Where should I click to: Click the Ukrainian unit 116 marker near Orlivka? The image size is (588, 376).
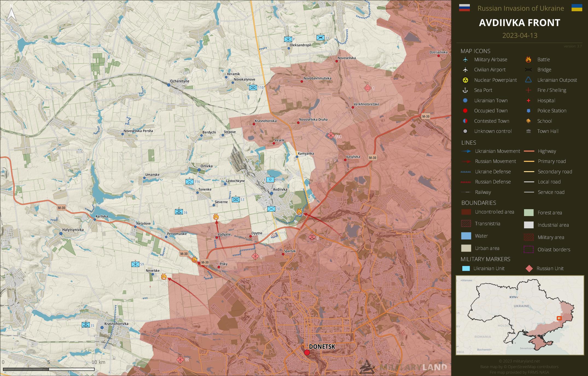[190, 182]
